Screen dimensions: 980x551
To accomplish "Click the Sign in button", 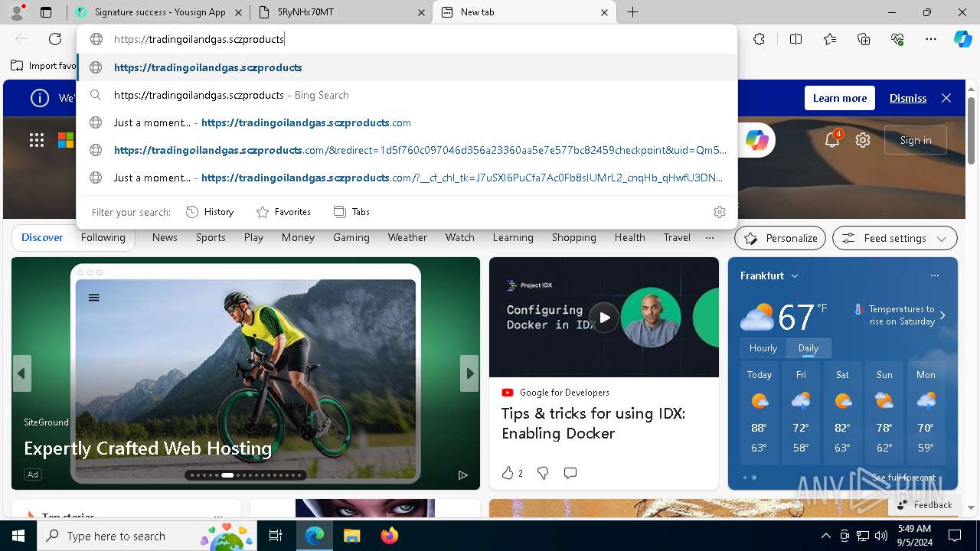I will tap(916, 140).
